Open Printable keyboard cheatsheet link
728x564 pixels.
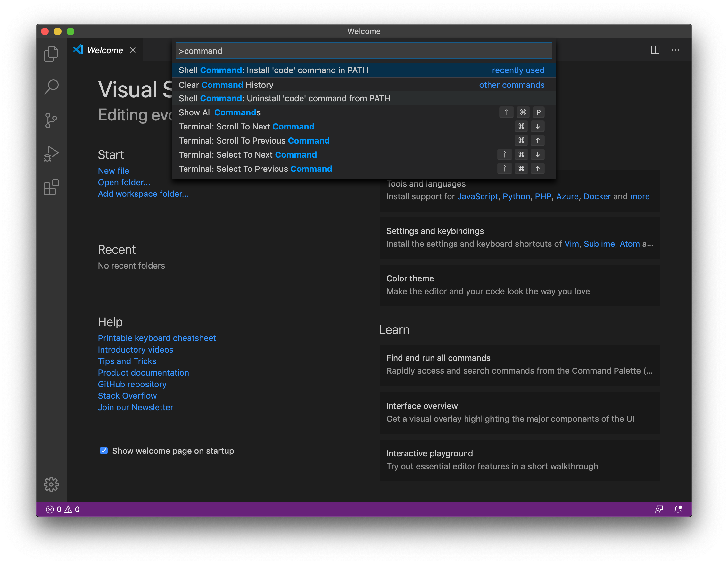pyautogui.click(x=157, y=338)
